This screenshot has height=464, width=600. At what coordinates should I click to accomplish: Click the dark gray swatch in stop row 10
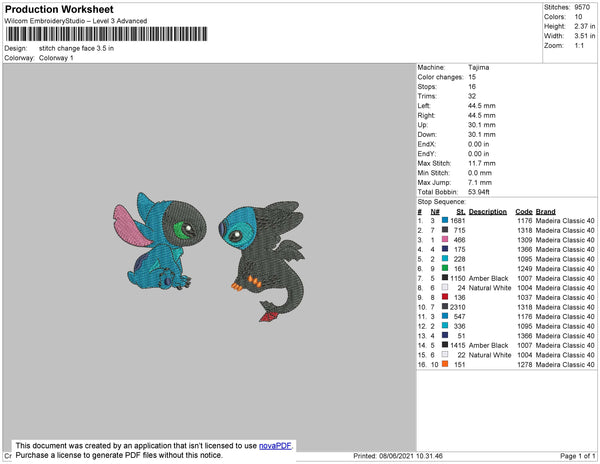[x=445, y=306]
